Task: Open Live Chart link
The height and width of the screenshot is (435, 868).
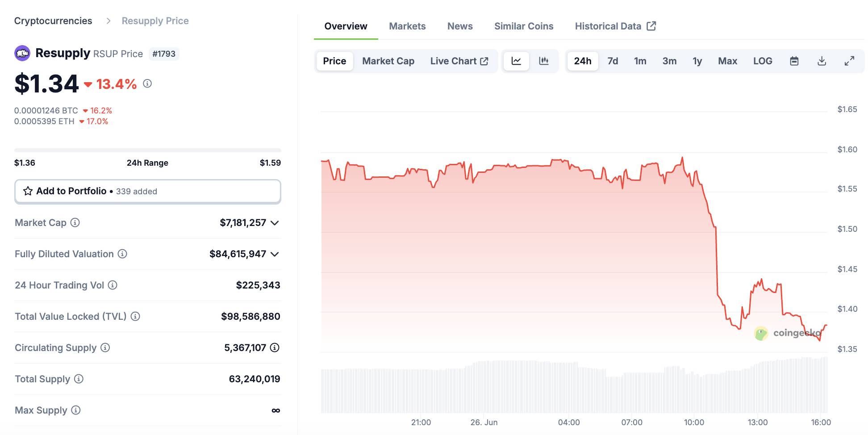Action: [459, 61]
